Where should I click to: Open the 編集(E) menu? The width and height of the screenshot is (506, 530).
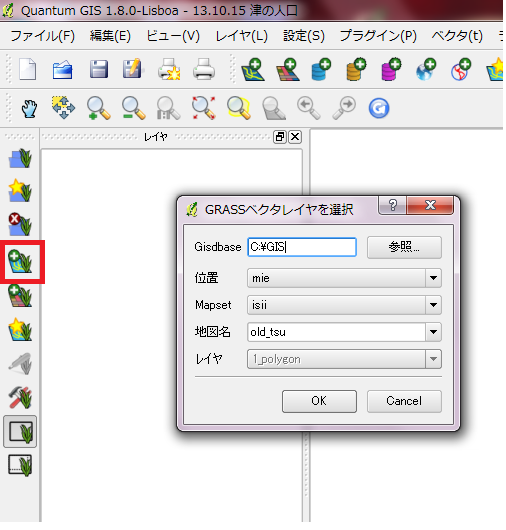[x=110, y=35]
